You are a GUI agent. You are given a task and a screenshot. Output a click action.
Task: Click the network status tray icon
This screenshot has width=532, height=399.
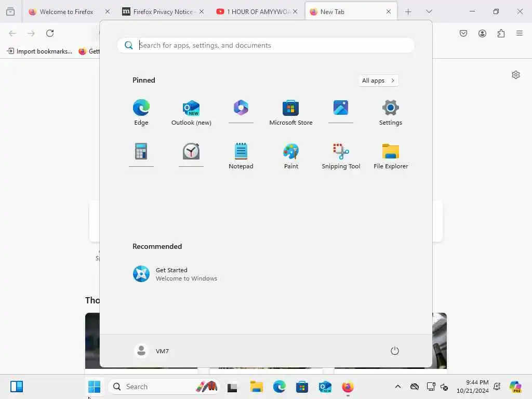tap(431, 387)
